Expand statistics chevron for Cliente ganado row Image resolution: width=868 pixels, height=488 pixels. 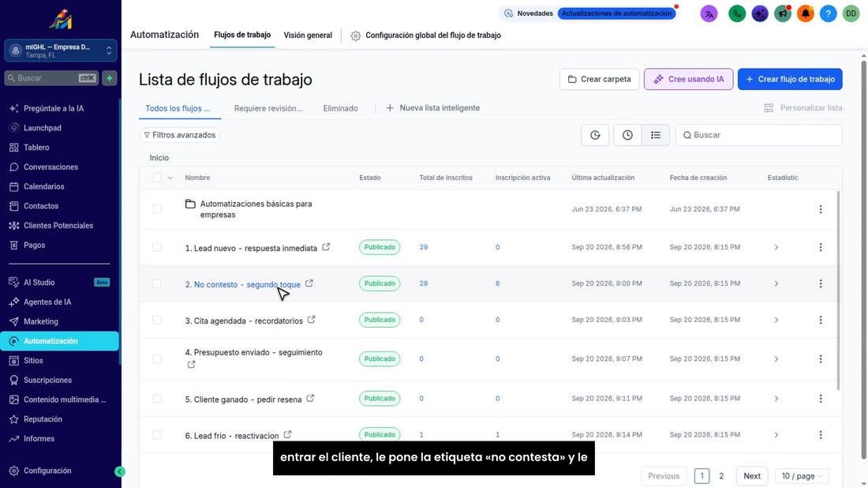(x=776, y=398)
